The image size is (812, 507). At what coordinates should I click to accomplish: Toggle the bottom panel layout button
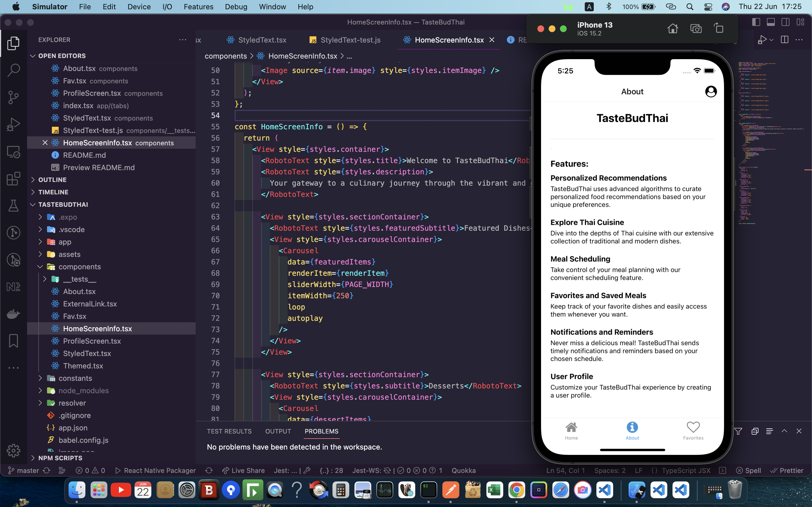[771, 22]
